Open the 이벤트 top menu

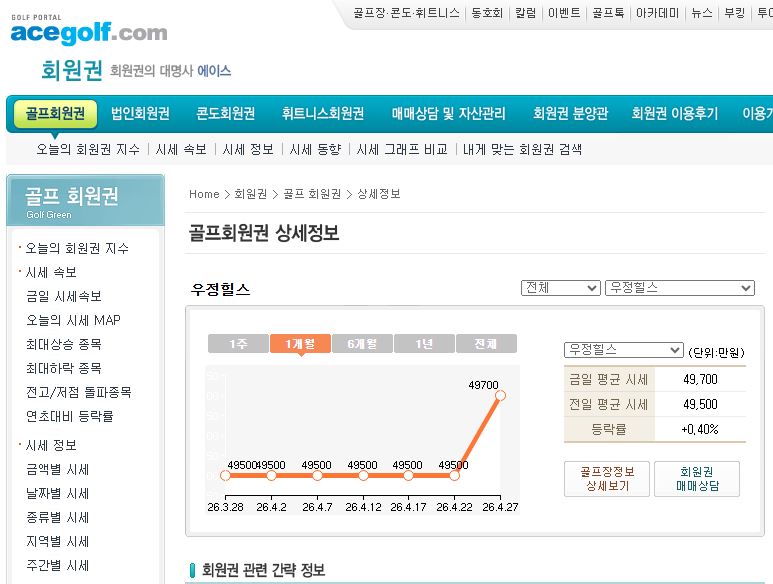pos(564,13)
